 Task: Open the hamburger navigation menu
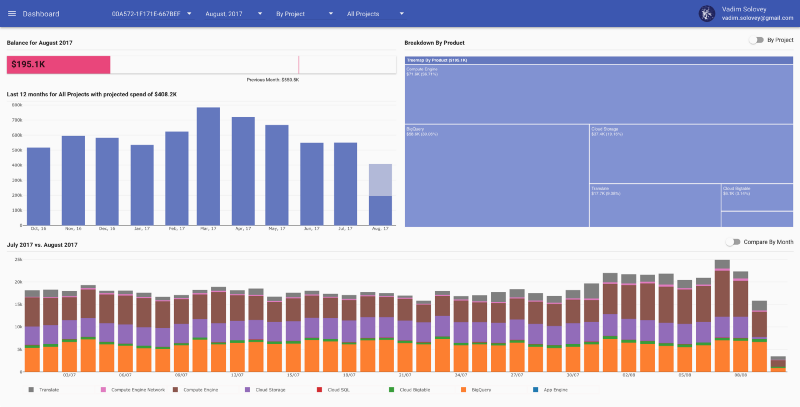tap(12, 15)
